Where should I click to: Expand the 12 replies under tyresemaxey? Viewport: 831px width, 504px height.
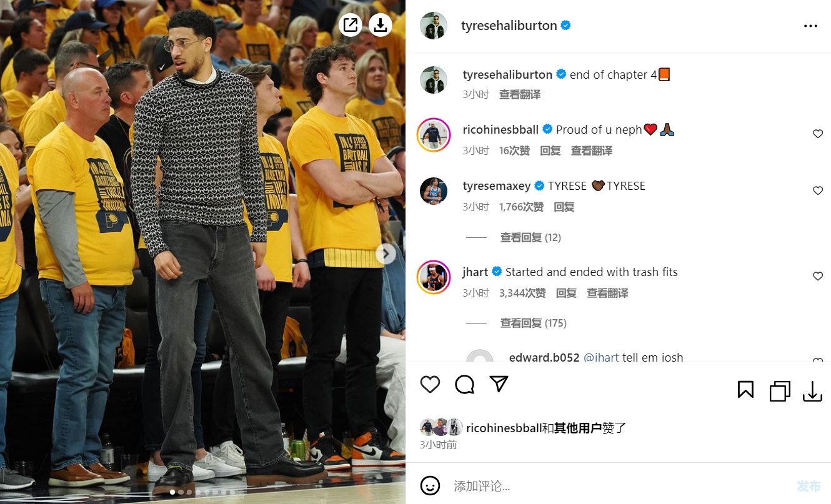[x=530, y=237]
